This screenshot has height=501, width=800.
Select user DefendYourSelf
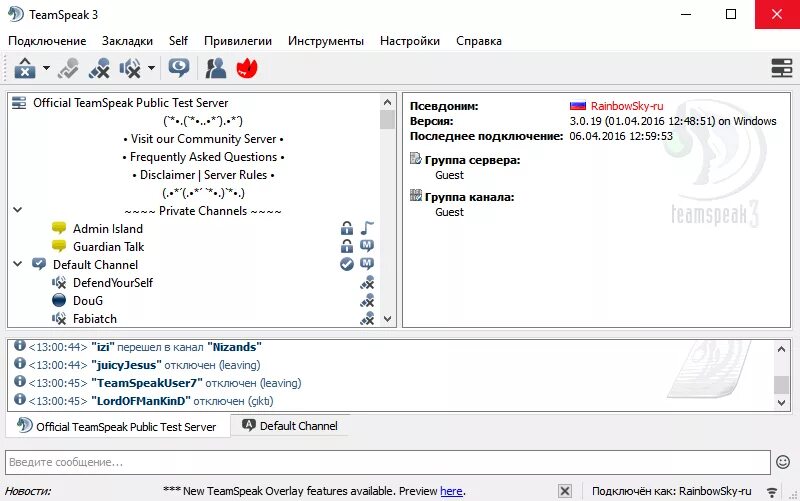coord(113,283)
